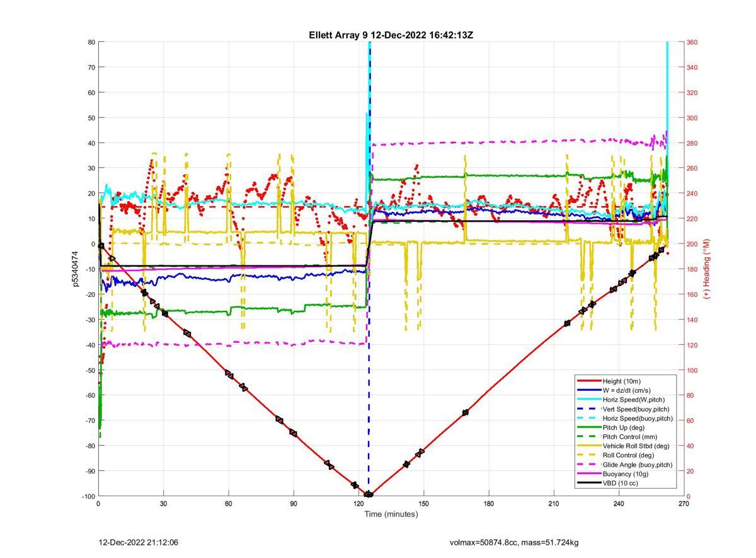Screen dimensions: 756x558
Task: Click the black line sample beside 'VBD (10 cc)'
Action: pos(589,483)
